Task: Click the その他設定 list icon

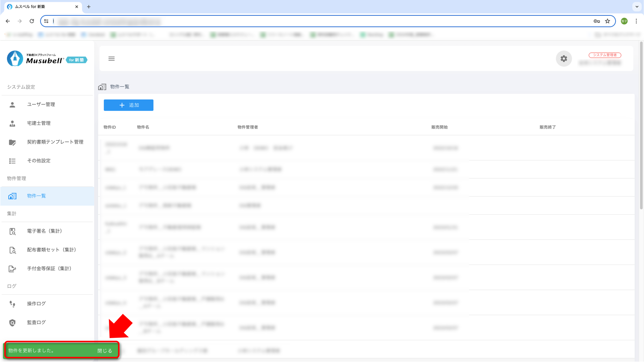Action: [12, 161]
